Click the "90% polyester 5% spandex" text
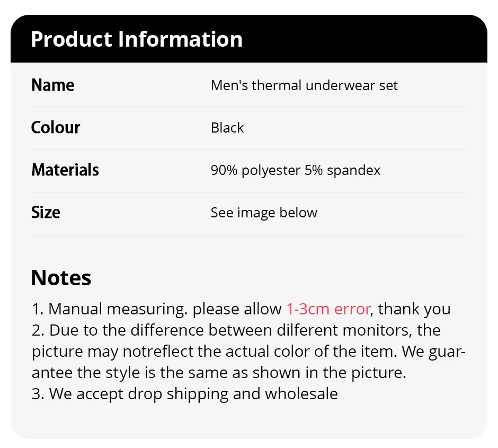 (296, 170)
